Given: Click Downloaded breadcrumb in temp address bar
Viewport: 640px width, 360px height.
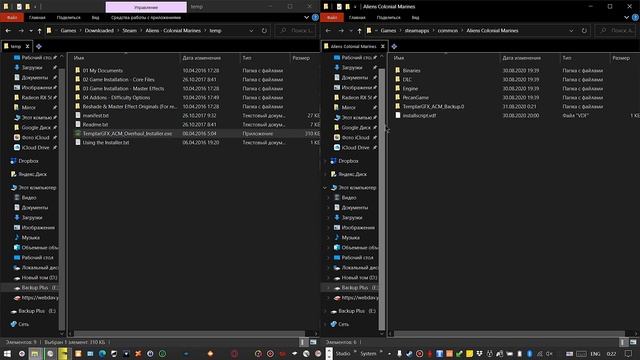Looking at the screenshot, I should click(x=99, y=31).
